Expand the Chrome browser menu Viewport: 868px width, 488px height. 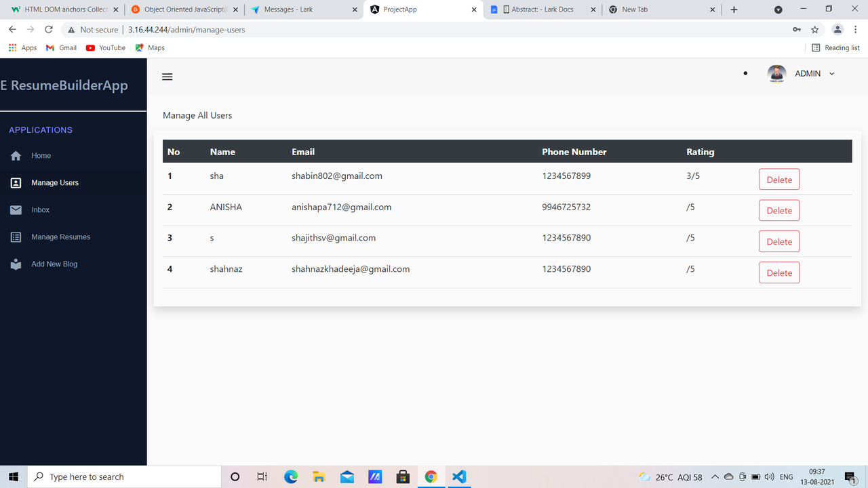(x=855, y=29)
